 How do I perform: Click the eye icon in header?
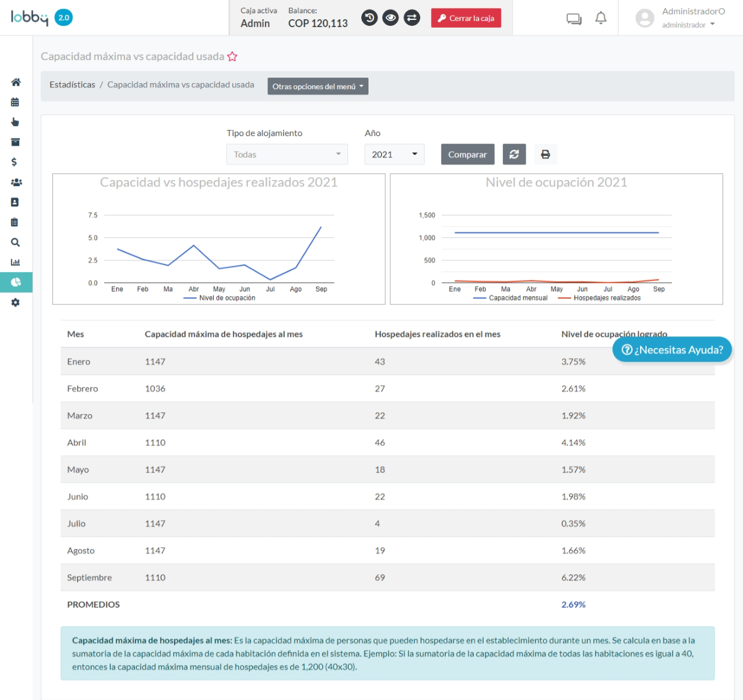click(391, 18)
